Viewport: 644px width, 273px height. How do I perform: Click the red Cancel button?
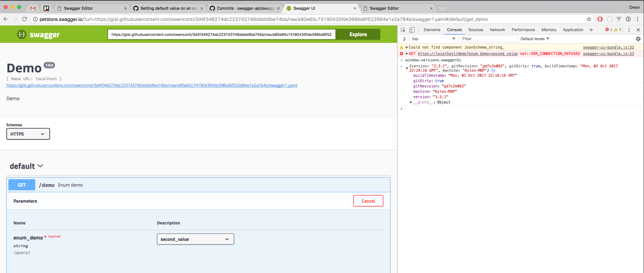click(368, 201)
